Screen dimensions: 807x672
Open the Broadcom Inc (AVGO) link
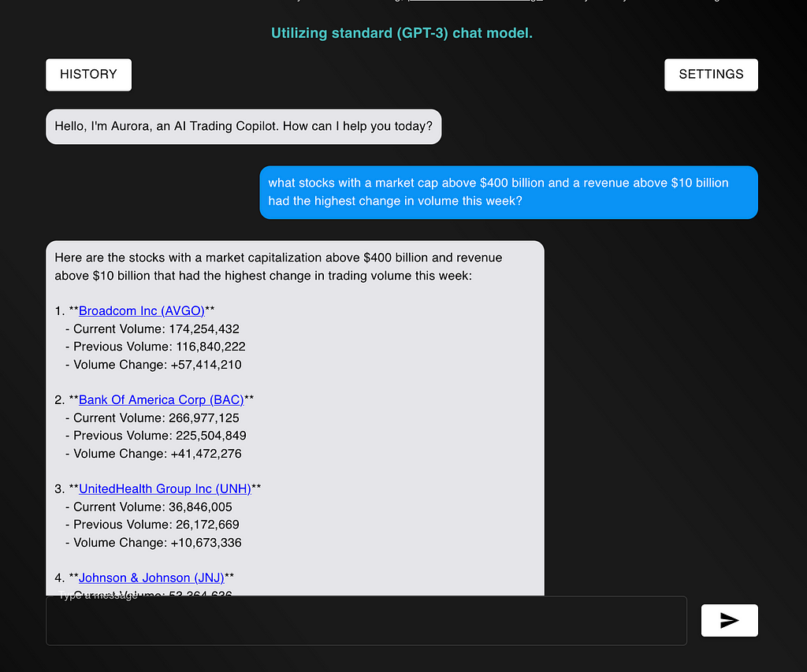tap(141, 310)
